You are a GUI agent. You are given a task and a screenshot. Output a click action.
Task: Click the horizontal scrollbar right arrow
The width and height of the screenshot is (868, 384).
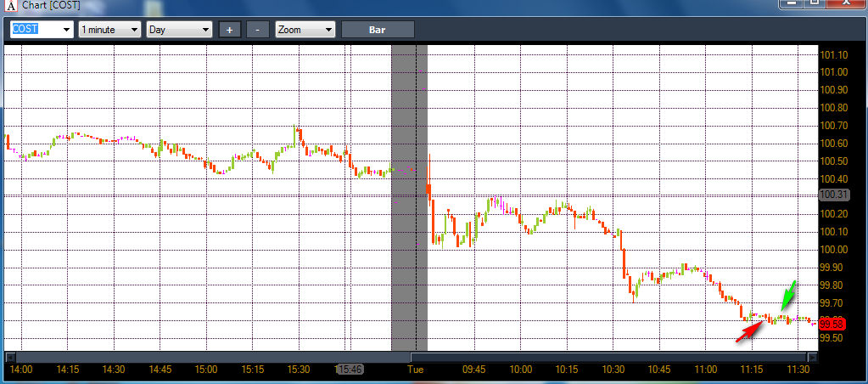812,358
